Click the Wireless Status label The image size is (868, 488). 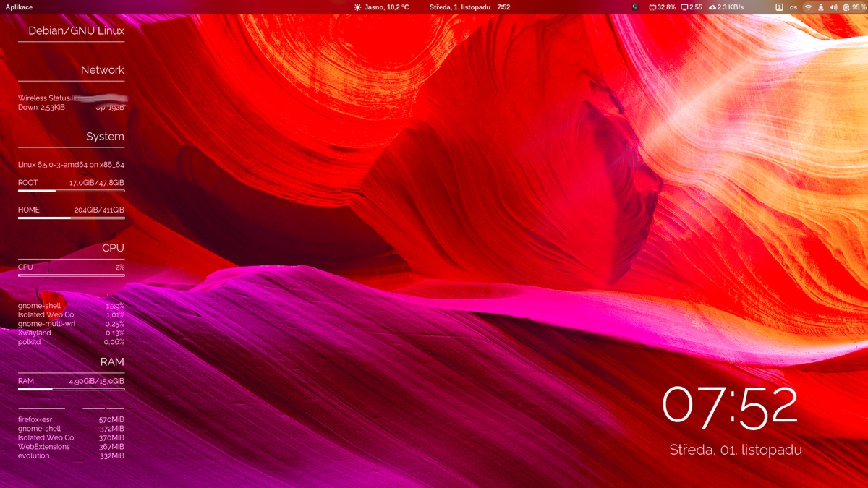point(44,98)
